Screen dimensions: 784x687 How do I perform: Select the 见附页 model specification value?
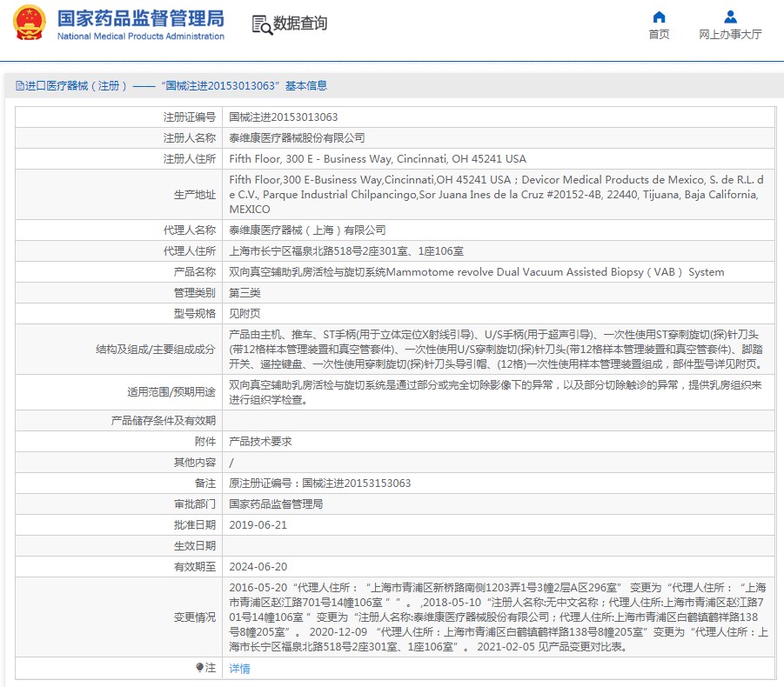pyautogui.click(x=245, y=314)
